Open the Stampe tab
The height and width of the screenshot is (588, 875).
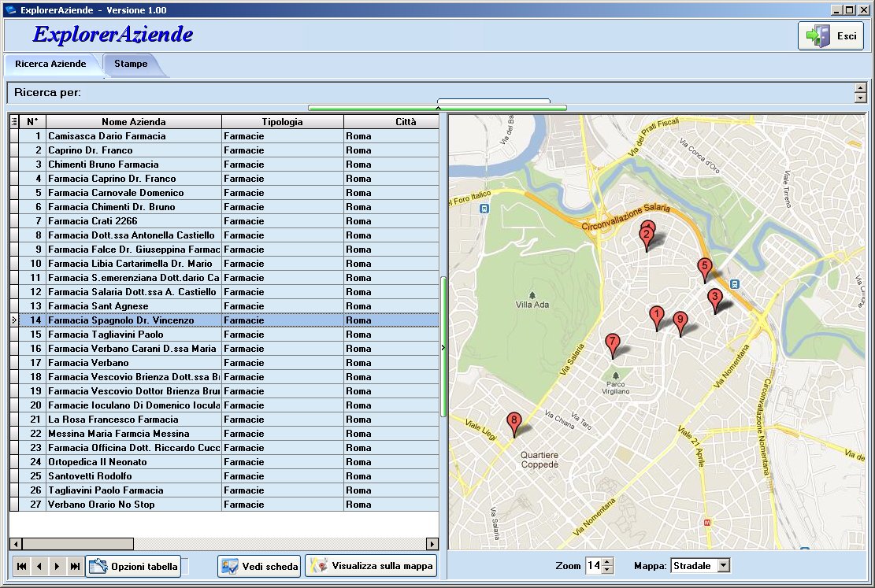tap(132, 64)
